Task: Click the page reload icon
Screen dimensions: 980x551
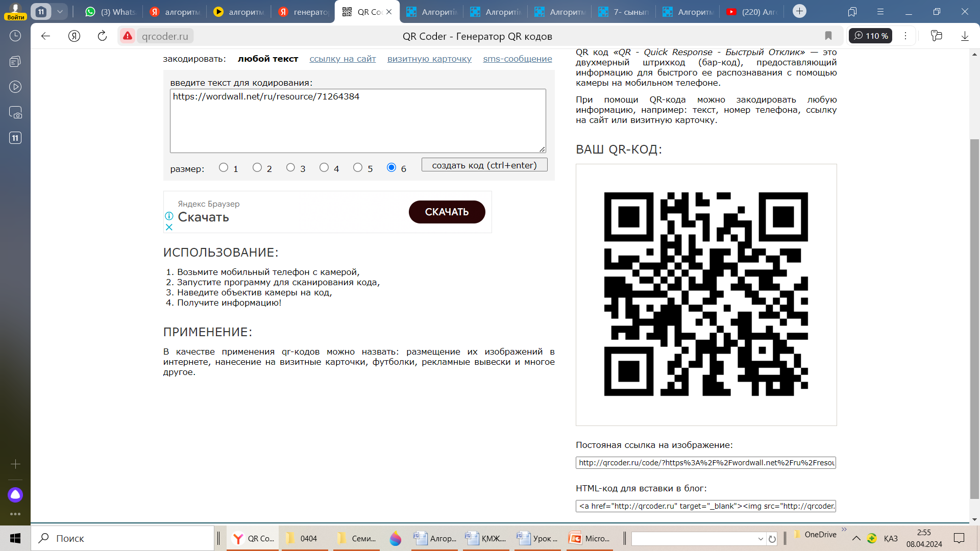Action: coord(102,36)
